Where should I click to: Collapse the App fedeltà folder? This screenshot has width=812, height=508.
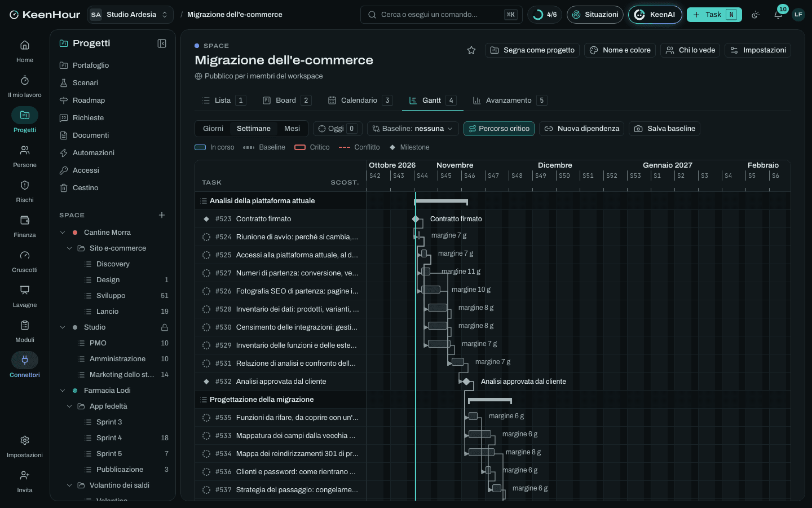(x=69, y=406)
